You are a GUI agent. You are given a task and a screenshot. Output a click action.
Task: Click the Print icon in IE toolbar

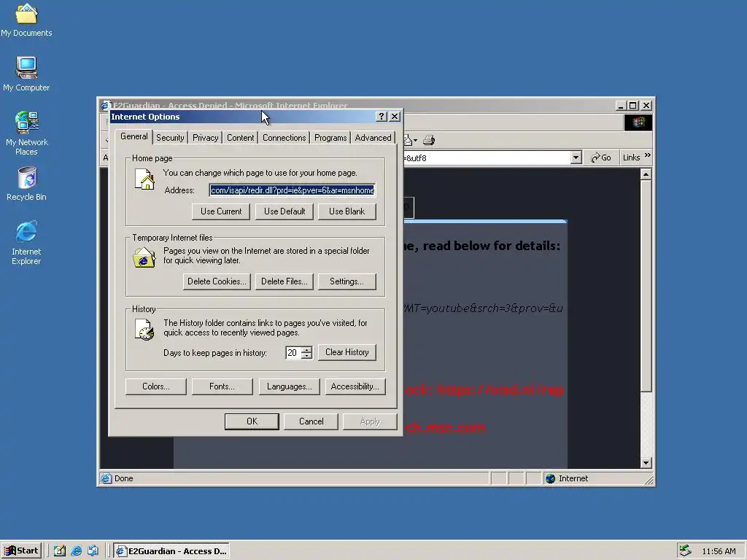point(429,140)
